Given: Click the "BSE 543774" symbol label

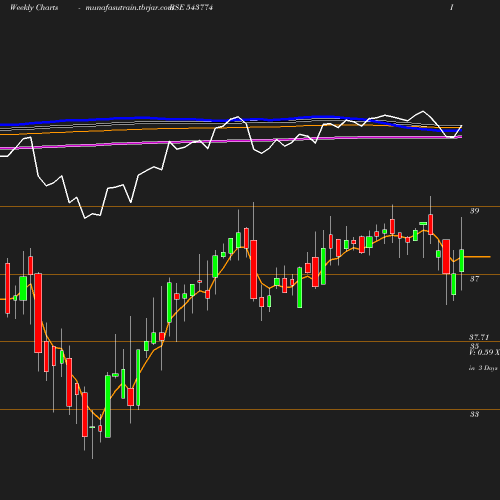Looking at the screenshot, I should (191, 7).
